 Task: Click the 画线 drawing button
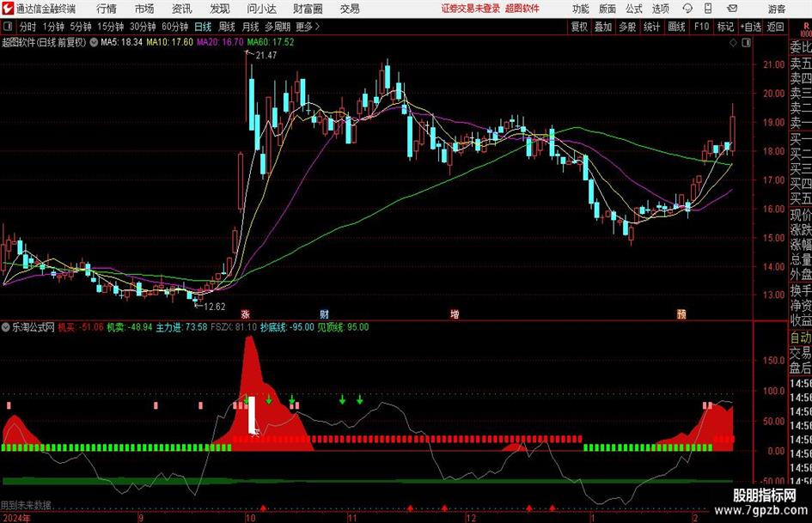point(676,27)
